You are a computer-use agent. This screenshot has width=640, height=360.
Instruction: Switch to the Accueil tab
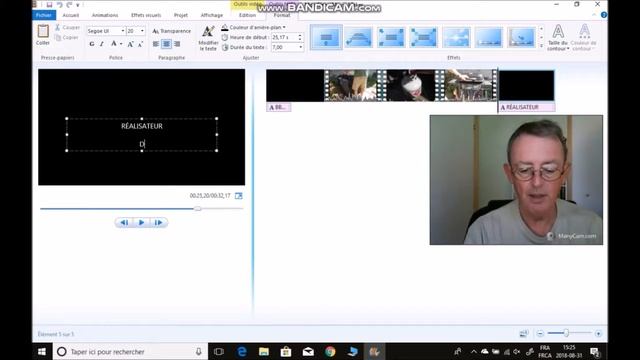point(71,15)
